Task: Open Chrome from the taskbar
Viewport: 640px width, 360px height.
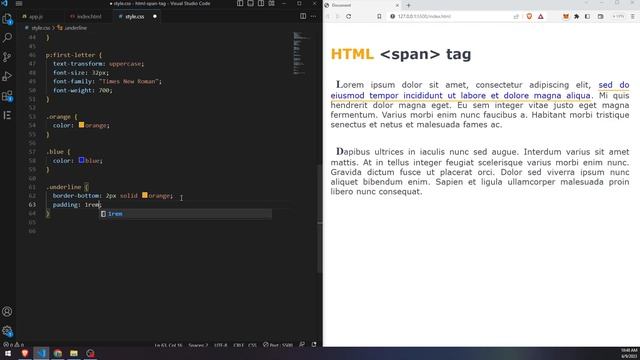Action: coord(58,353)
